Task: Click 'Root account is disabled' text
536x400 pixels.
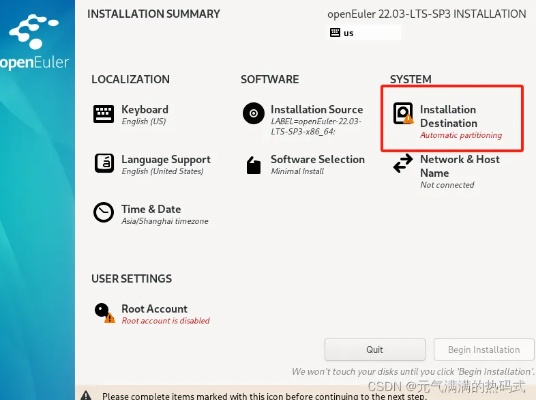Action: point(166,321)
